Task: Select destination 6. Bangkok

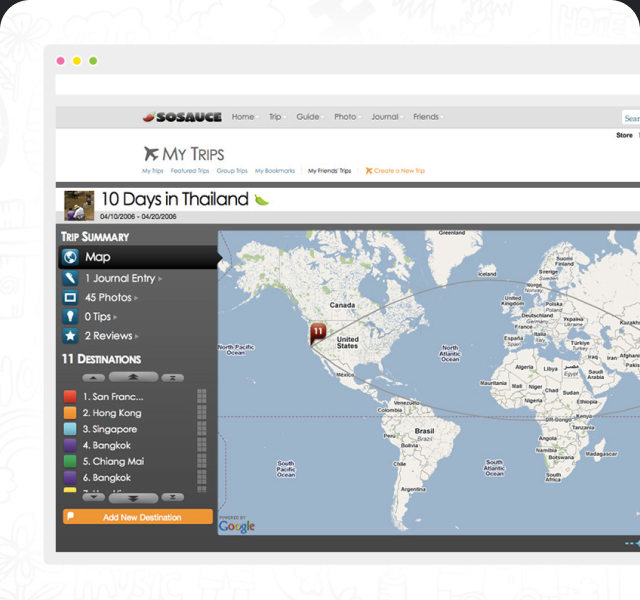Action: 107,478
